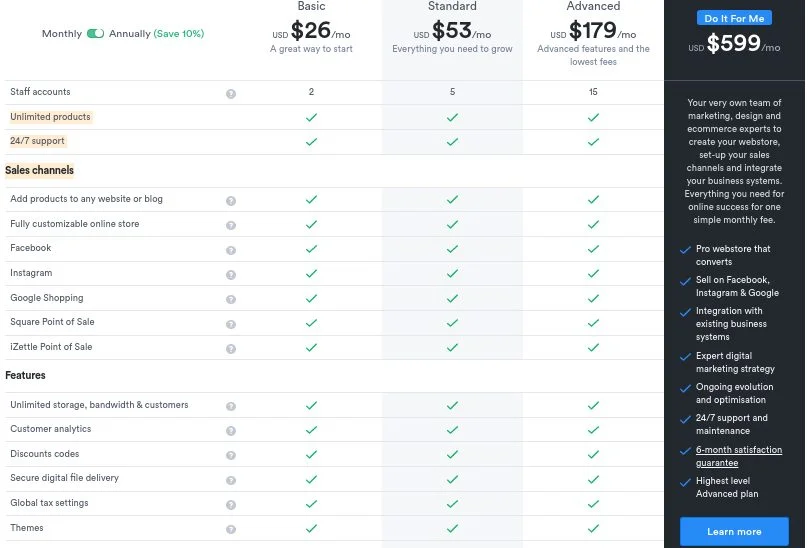
Task: Click the Learn more button
Action: [734, 532]
